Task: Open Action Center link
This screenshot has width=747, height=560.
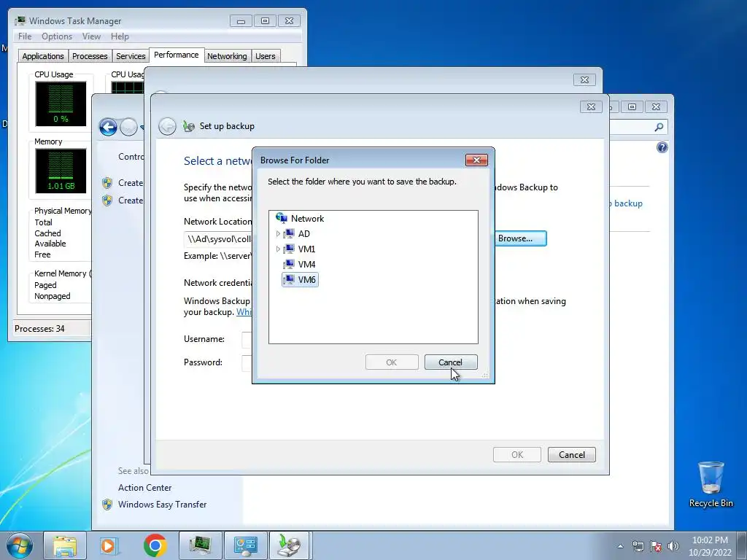Action: [145, 488]
